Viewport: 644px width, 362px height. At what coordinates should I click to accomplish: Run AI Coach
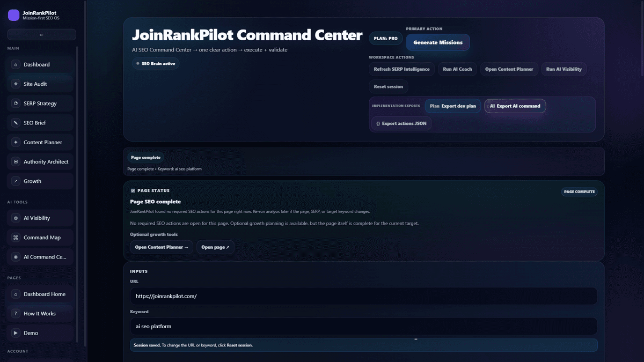[x=457, y=69]
